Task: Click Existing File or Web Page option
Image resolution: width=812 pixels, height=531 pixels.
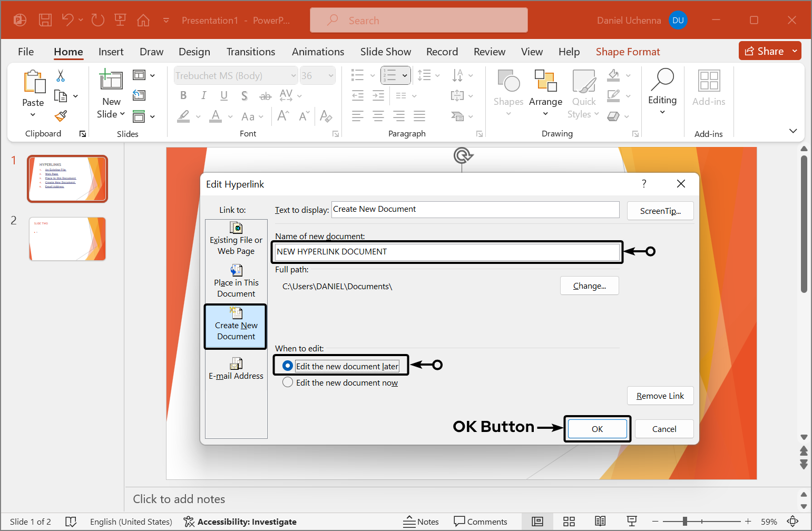Action: tap(236, 239)
